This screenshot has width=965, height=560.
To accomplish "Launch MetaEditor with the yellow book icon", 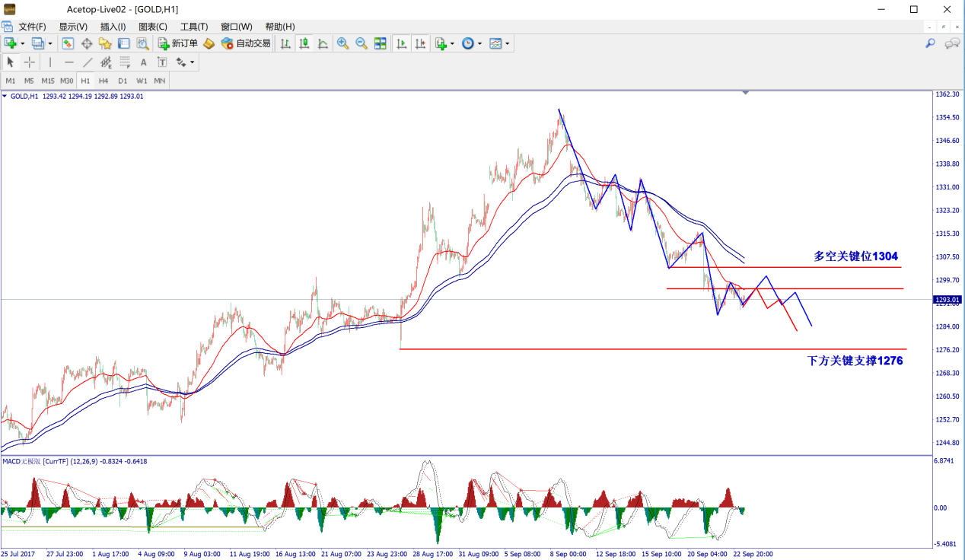I will (x=209, y=43).
